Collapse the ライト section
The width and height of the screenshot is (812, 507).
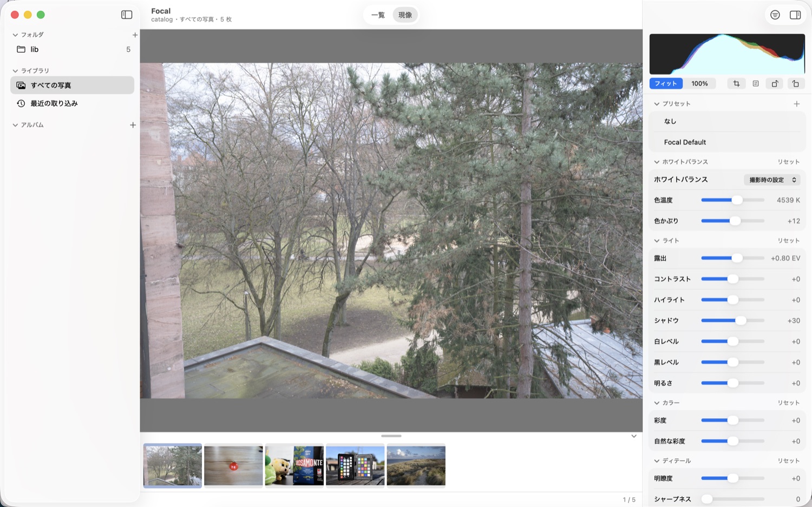click(x=657, y=241)
